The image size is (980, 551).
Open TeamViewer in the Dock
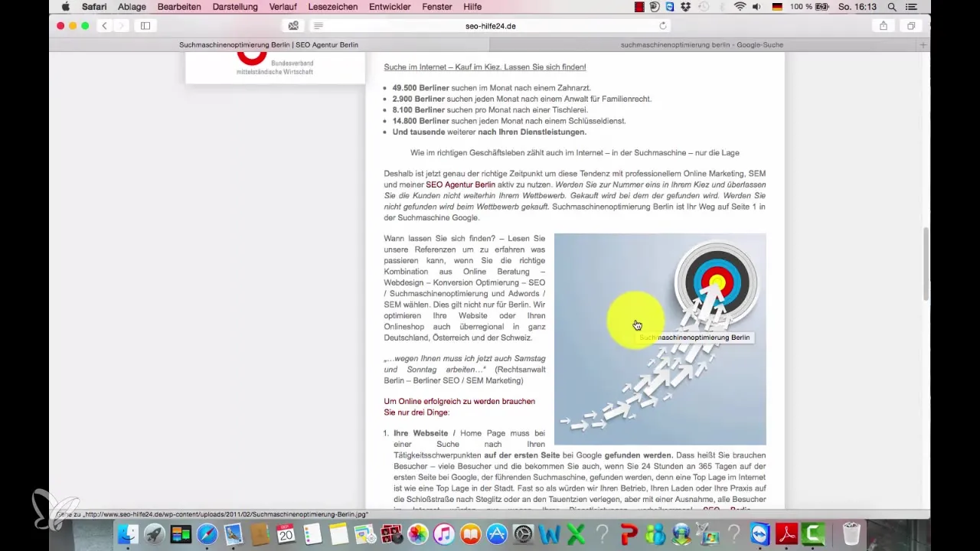[x=760, y=534]
